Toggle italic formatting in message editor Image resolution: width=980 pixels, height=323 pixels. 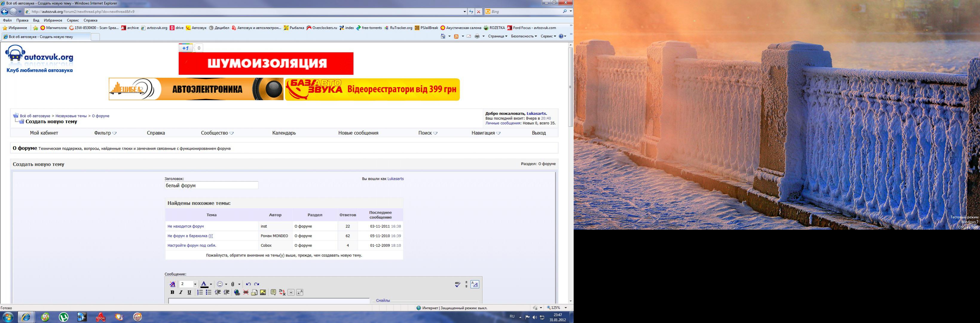pyautogui.click(x=181, y=292)
